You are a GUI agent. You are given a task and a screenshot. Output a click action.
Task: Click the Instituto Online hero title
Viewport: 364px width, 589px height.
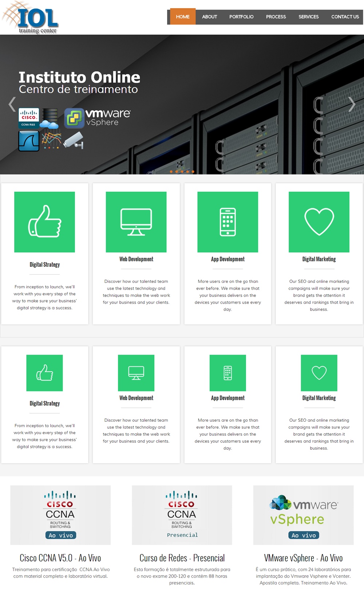[x=79, y=77]
